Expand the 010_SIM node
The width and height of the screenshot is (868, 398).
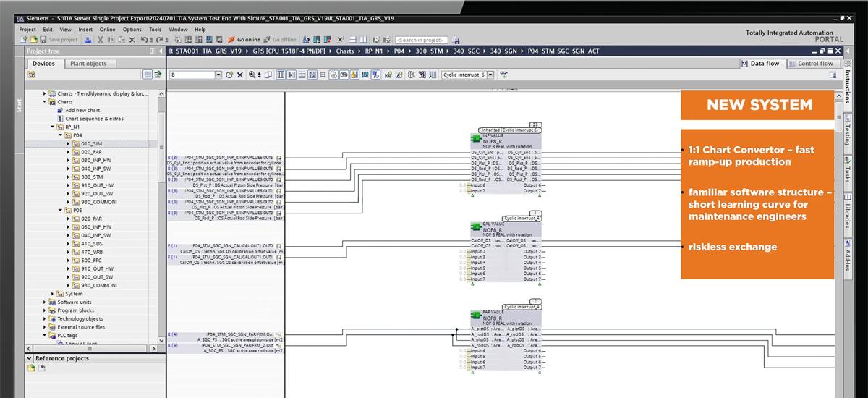pyautogui.click(x=69, y=143)
